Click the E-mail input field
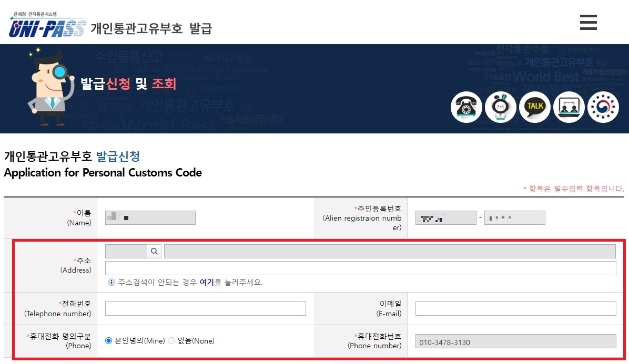Image resolution: width=629 pixels, height=364 pixels. pos(515,308)
